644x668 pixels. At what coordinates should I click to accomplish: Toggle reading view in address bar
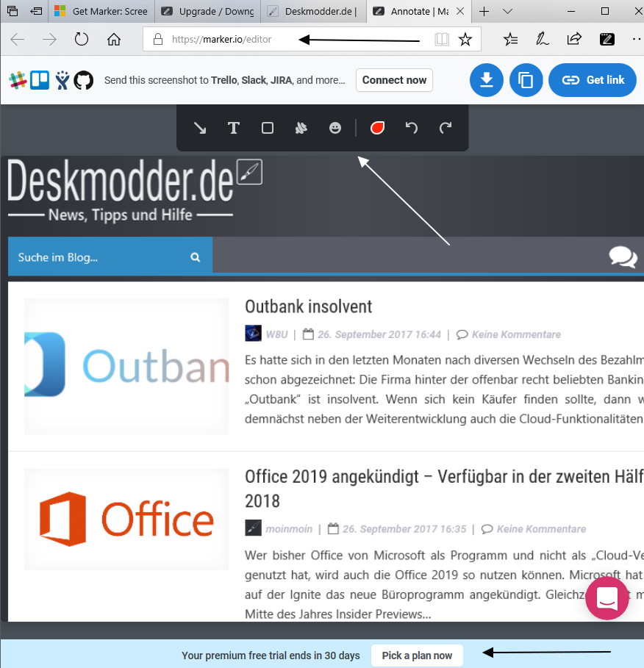[442, 40]
